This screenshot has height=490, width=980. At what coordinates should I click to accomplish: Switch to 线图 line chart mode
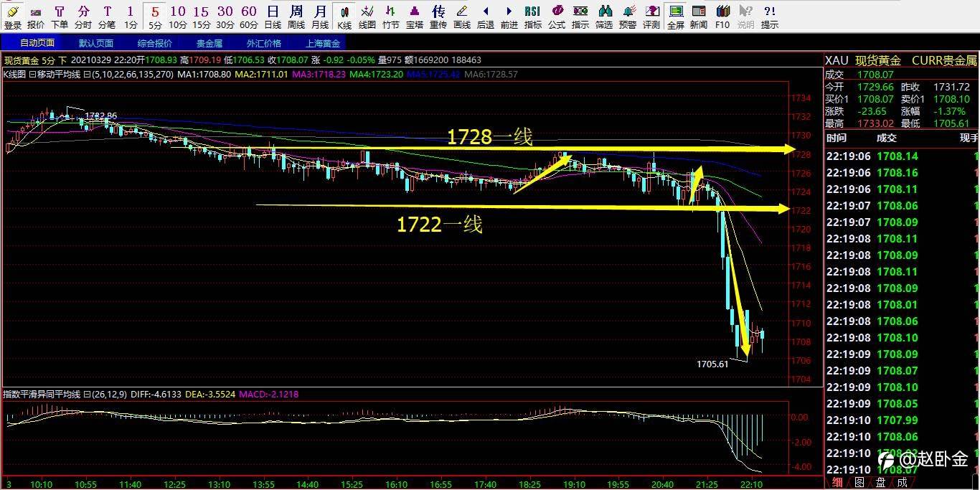click(367, 16)
